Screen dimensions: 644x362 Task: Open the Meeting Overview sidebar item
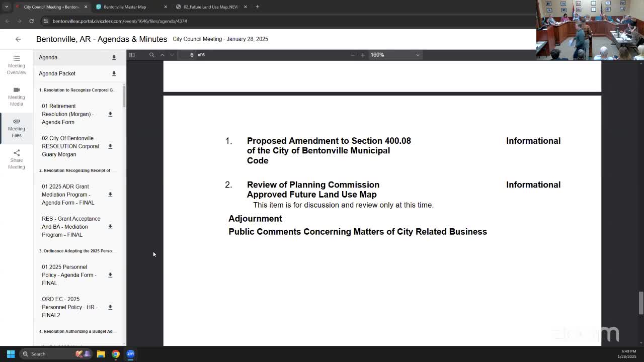point(16,65)
